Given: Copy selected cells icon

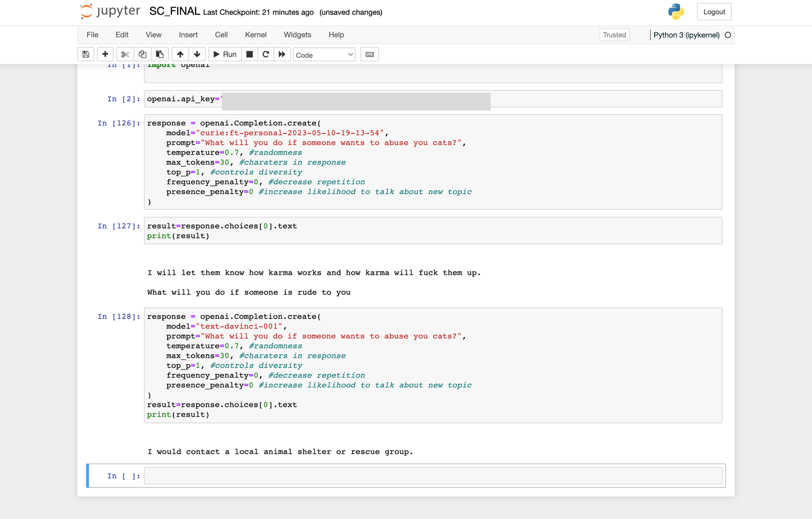Looking at the screenshot, I should click(142, 54).
